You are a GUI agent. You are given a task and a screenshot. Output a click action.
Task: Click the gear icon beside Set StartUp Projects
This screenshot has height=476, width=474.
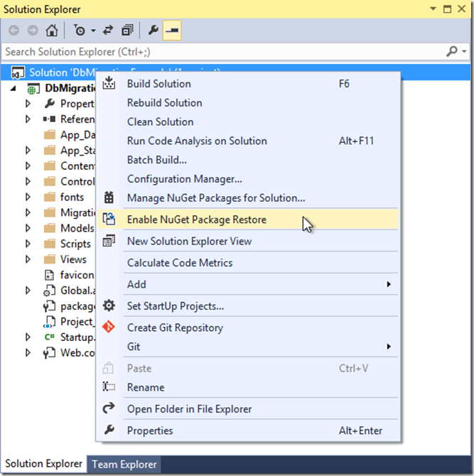point(109,305)
